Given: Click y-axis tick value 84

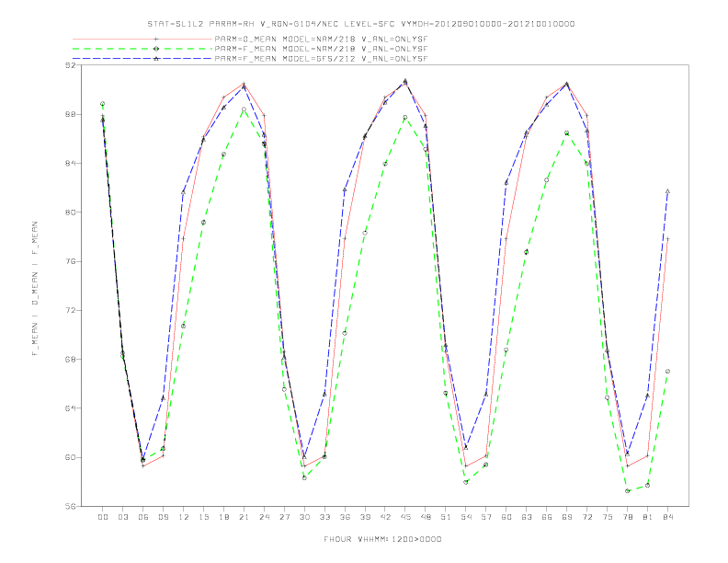Looking at the screenshot, I should point(70,163).
